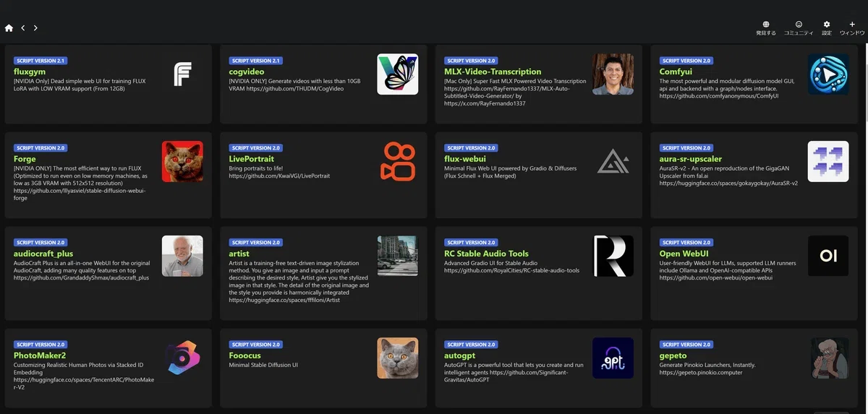Click Script Version 2.0 badge on Forge
The image size is (868, 414).
[41, 148]
